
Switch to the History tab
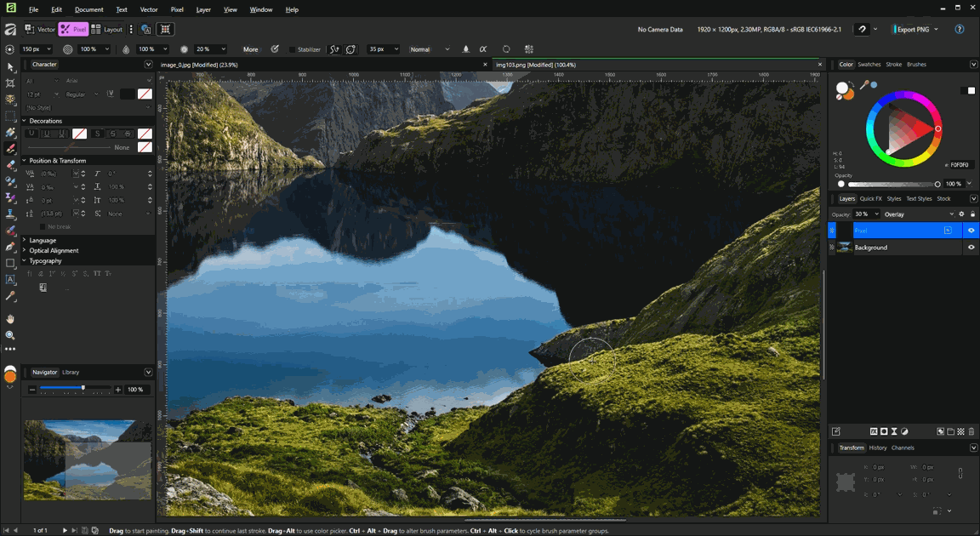point(878,448)
